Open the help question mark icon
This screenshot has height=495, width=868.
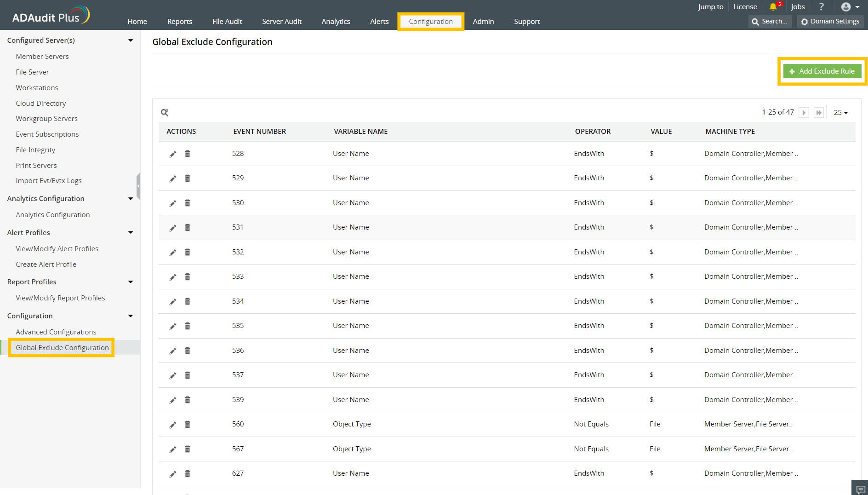pyautogui.click(x=822, y=6)
